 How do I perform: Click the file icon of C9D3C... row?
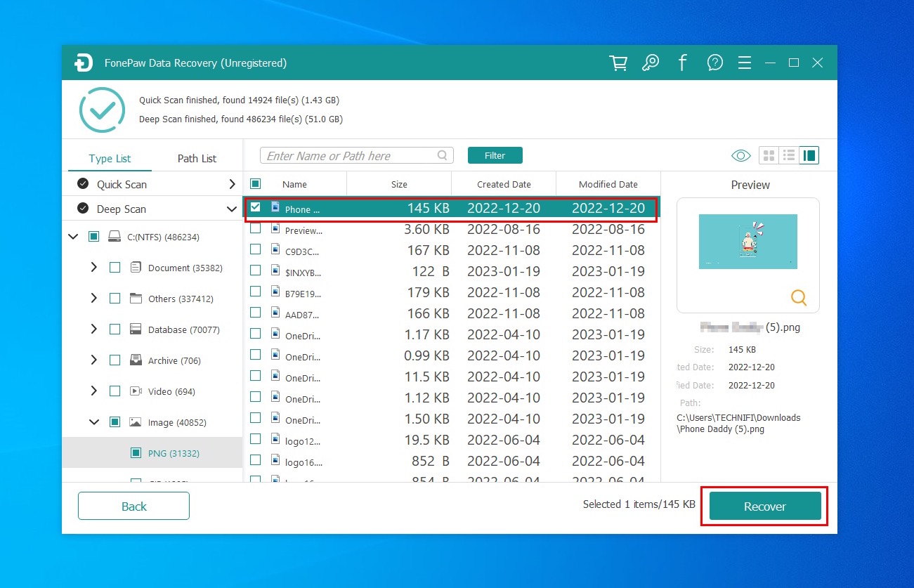pyautogui.click(x=275, y=249)
